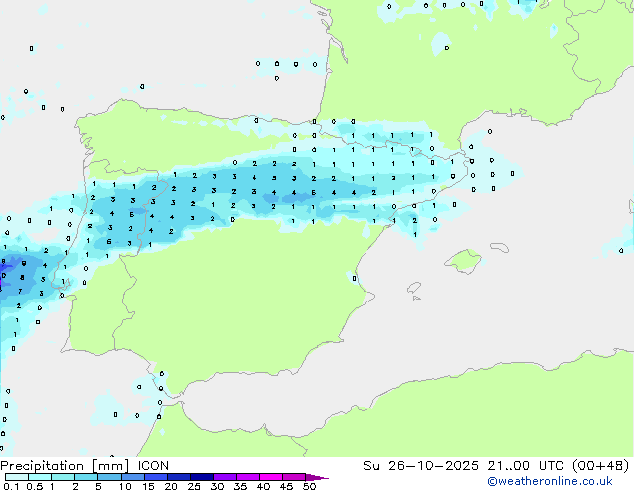Click the Mallorca island on the map

(x=463, y=262)
